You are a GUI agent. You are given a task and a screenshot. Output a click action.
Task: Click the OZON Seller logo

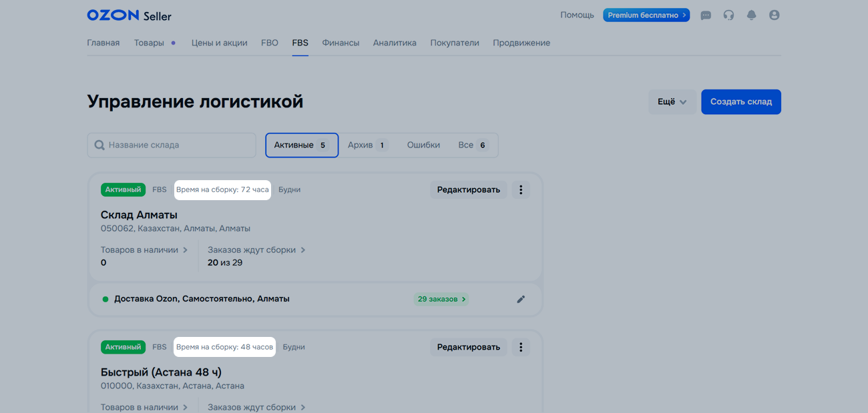pyautogui.click(x=129, y=15)
